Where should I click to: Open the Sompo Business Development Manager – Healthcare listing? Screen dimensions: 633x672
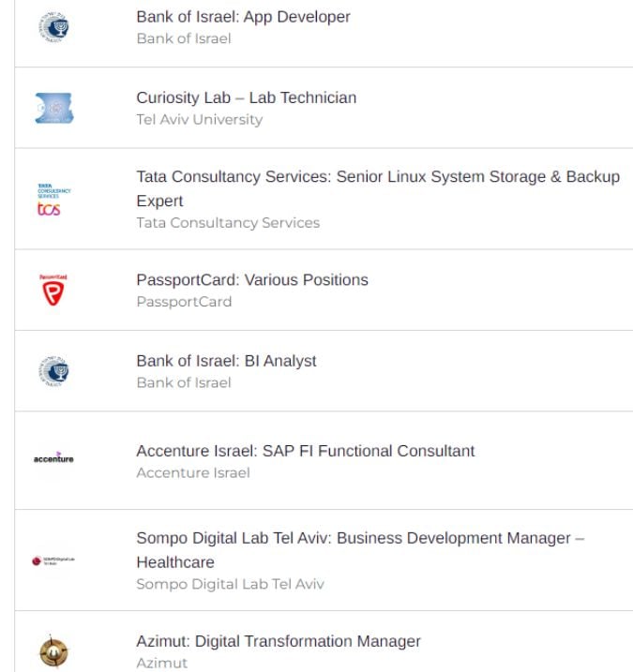360,550
